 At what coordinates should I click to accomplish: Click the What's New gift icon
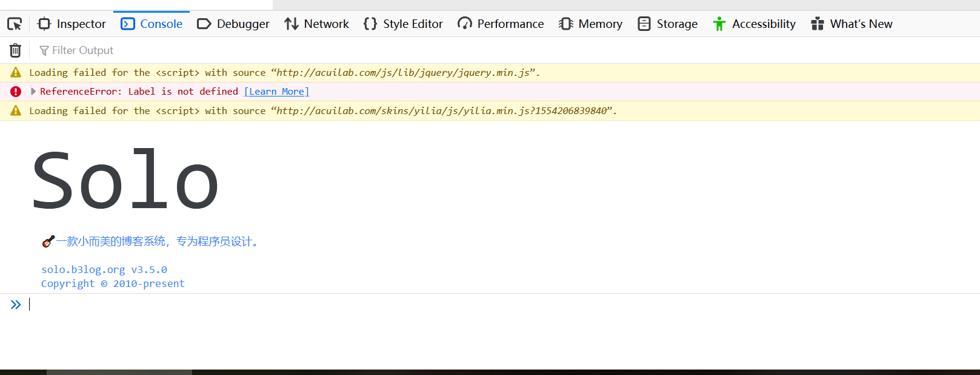818,24
